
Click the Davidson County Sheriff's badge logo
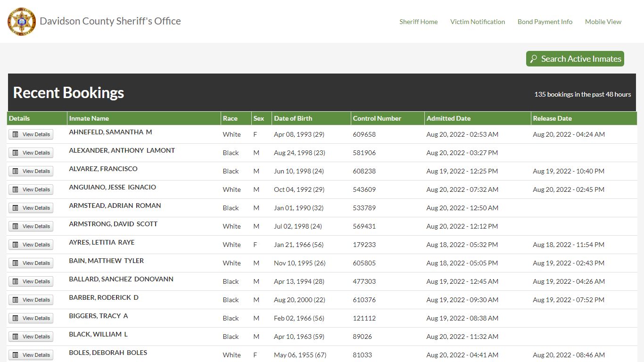click(22, 22)
